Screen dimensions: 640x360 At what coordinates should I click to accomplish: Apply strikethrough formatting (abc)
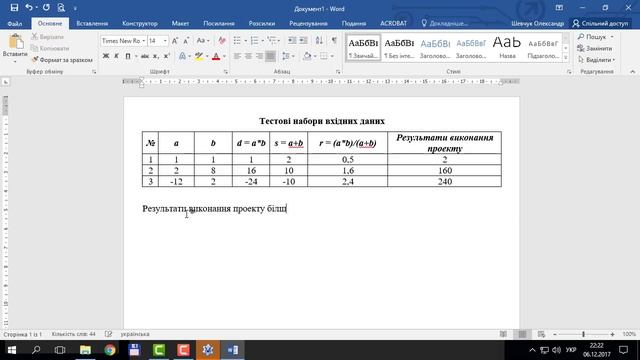coord(145,56)
